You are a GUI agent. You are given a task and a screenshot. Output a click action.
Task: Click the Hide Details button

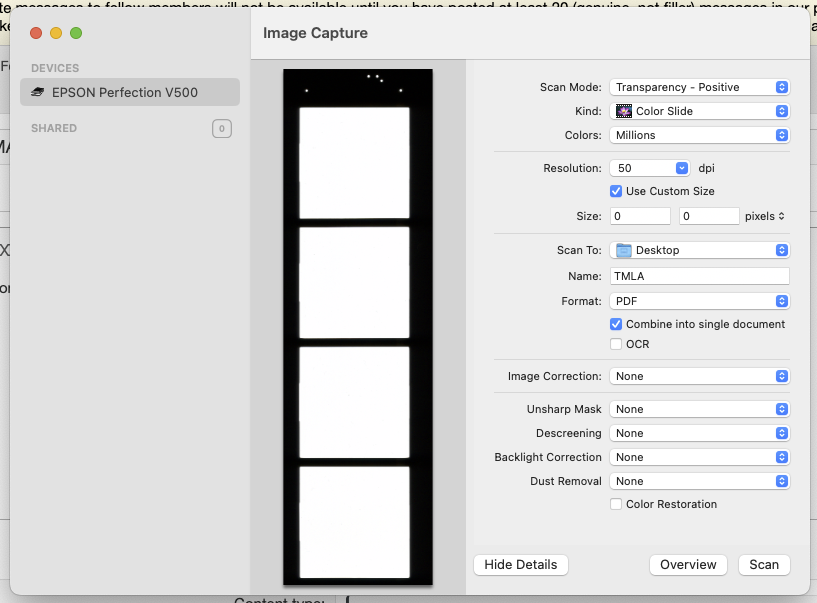coord(520,565)
